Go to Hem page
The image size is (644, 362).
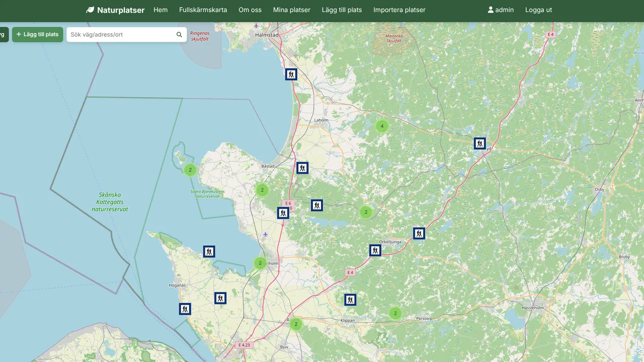click(160, 10)
